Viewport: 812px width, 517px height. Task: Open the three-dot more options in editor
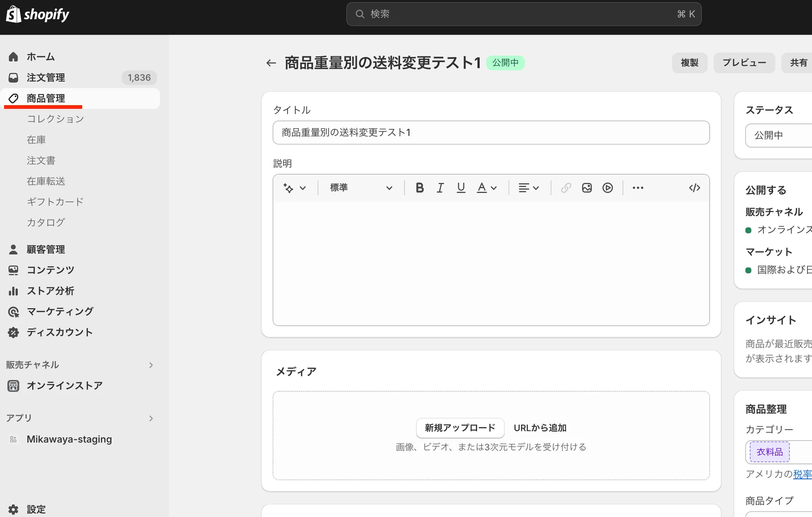pos(638,188)
